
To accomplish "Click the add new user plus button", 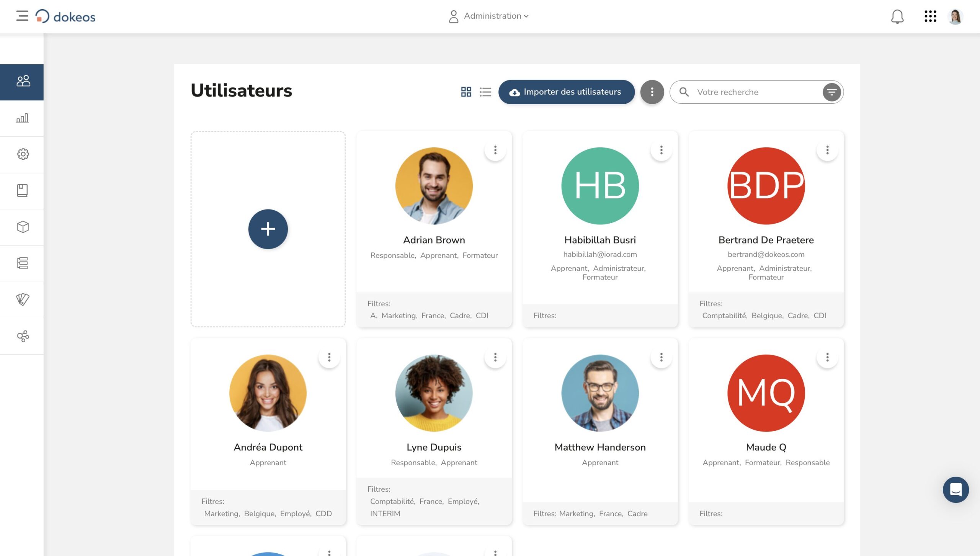I will (x=268, y=229).
